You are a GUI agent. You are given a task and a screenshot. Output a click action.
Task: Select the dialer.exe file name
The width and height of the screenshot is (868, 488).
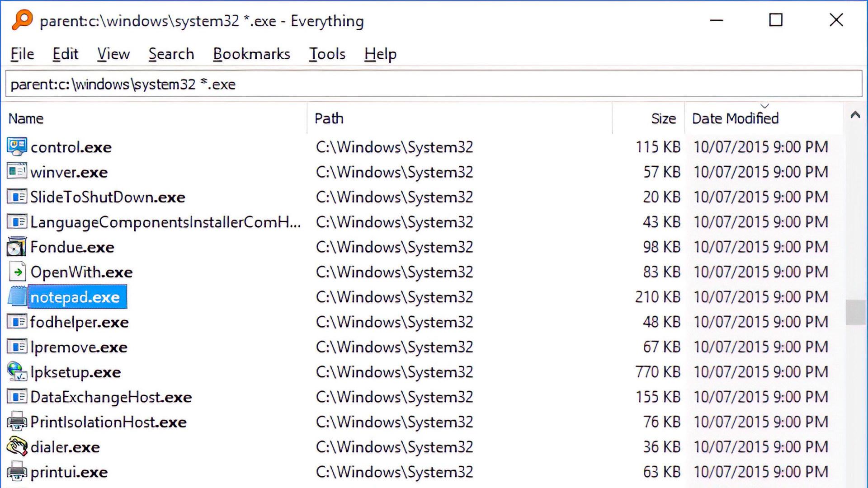[65, 447]
